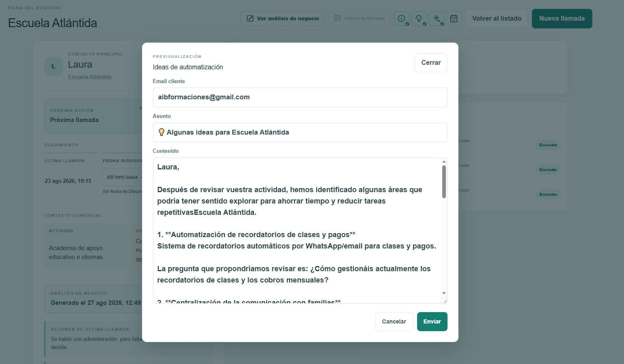Click the Escuela Atlántida page title
624x364 pixels.
(52, 23)
